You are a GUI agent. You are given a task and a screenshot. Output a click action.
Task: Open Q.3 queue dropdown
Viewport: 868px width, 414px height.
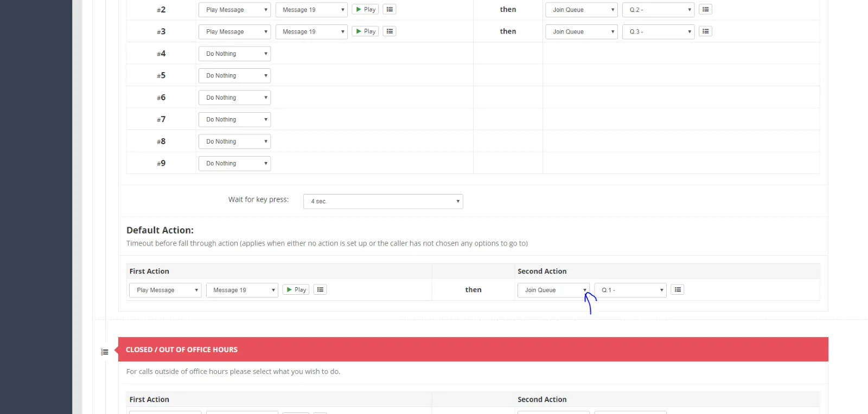click(x=658, y=32)
